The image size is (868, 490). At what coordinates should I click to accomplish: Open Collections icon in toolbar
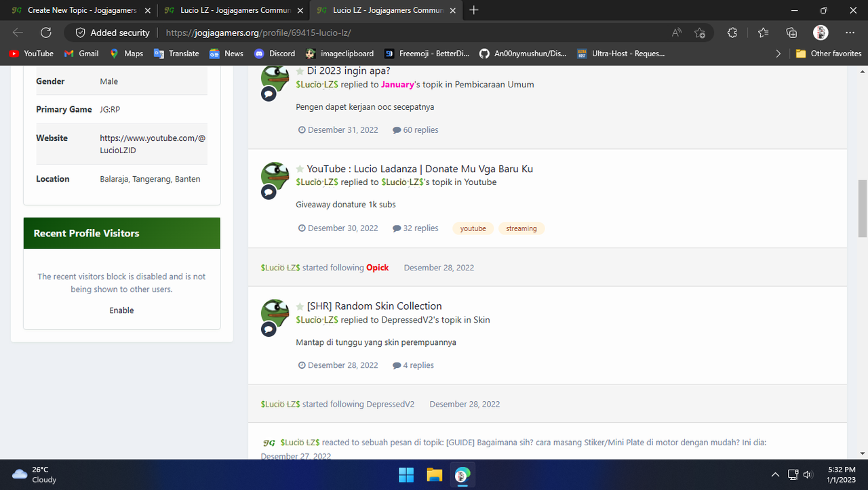click(791, 33)
